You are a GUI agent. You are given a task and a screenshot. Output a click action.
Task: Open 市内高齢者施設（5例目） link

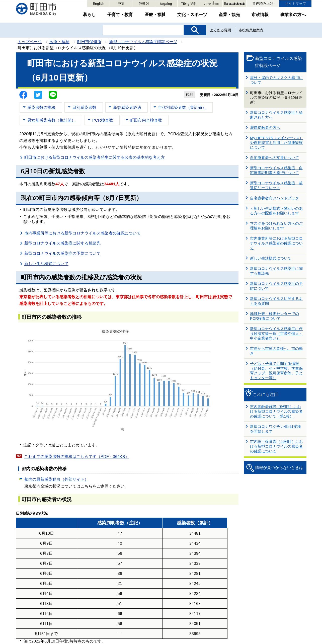point(276,411)
